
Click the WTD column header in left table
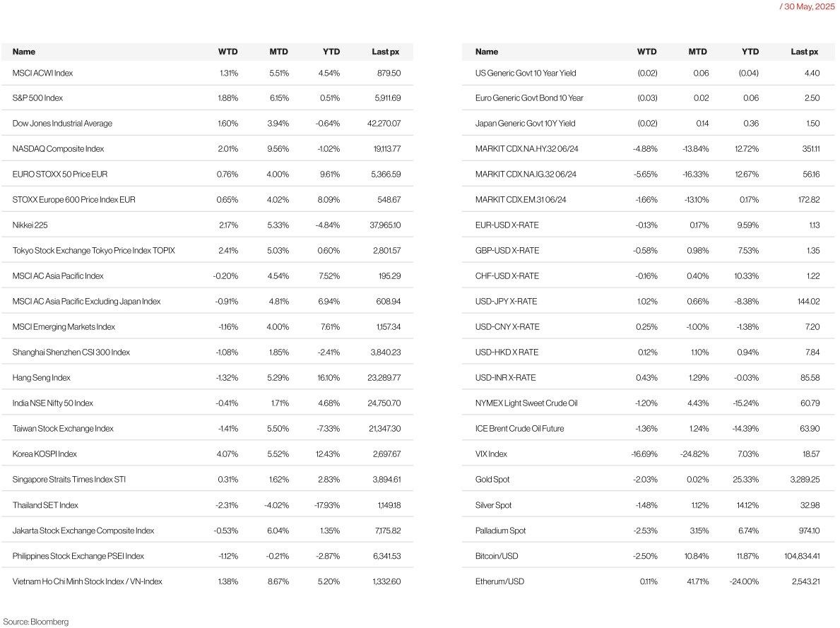coord(227,52)
